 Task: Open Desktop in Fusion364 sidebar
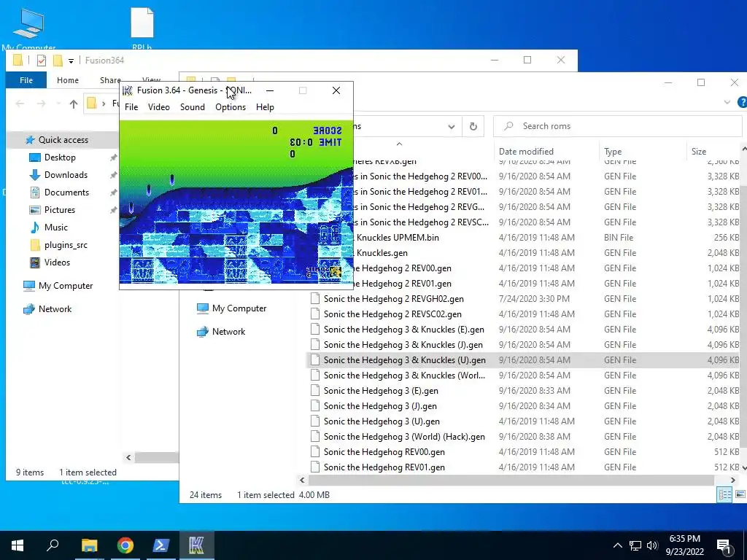point(60,157)
